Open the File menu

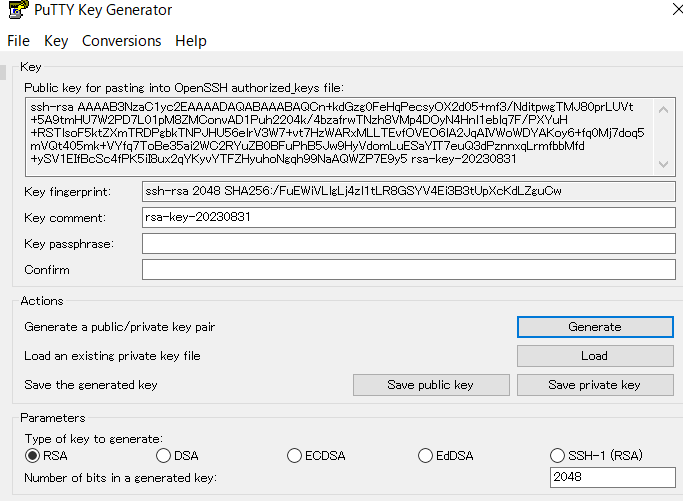tap(18, 41)
